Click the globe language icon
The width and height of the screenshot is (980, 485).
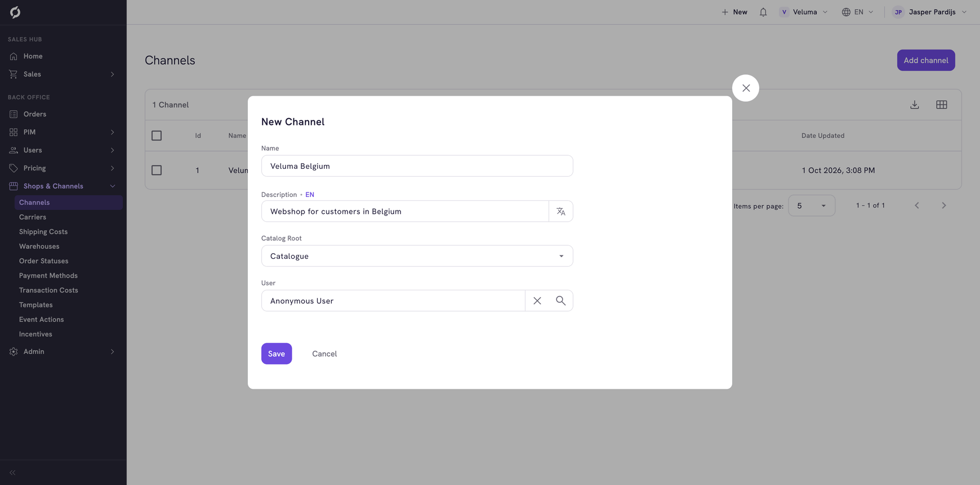[846, 12]
